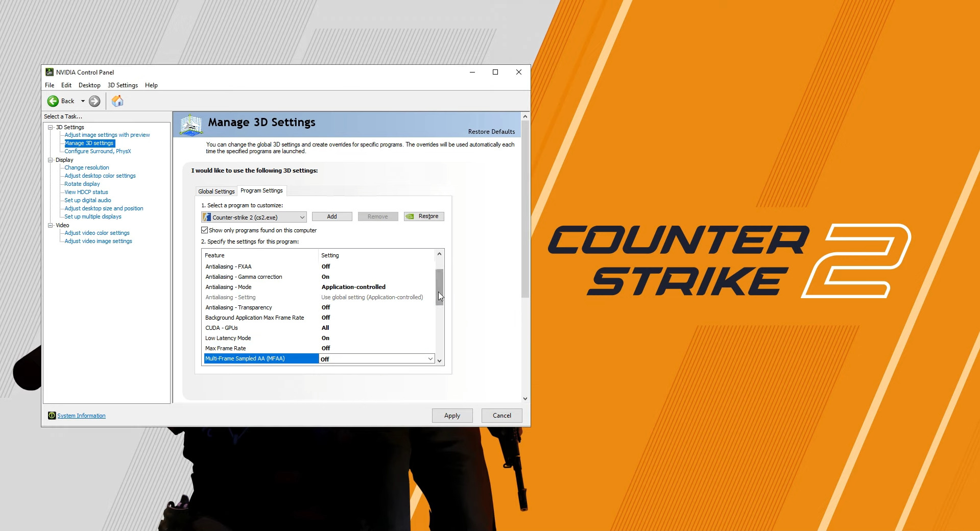Collapse the 3D Settings tree node
This screenshot has height=531, width=980.
51,127
